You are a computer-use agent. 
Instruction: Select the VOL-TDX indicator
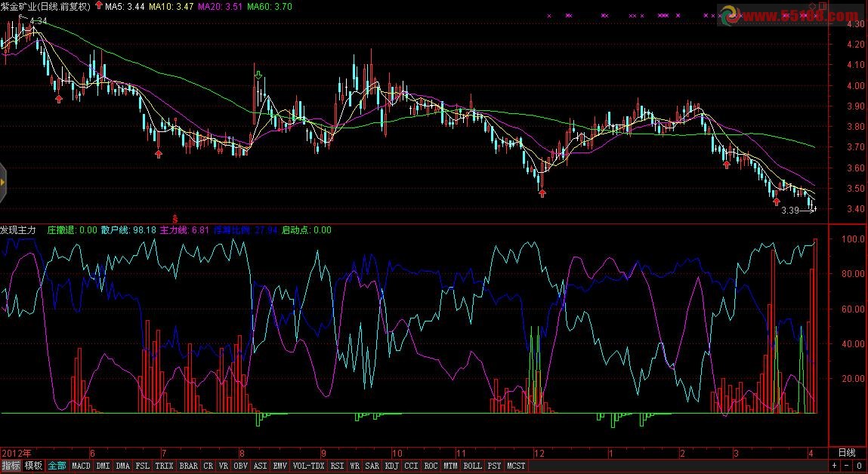point(309,466)
